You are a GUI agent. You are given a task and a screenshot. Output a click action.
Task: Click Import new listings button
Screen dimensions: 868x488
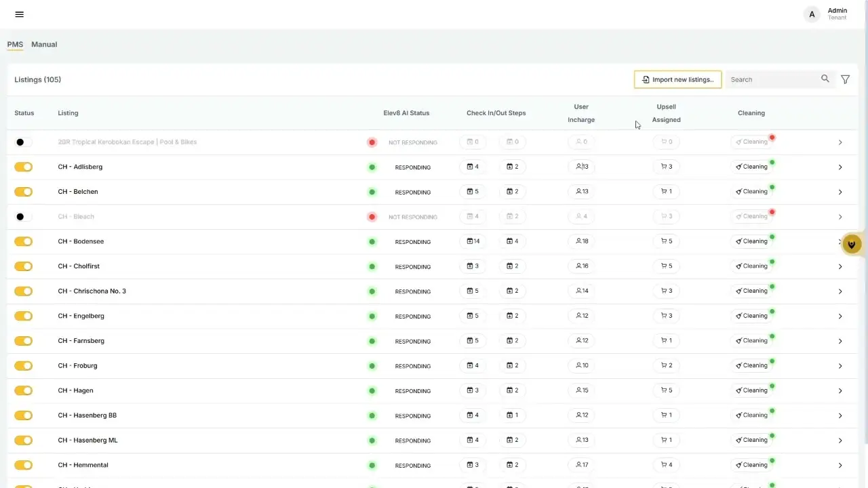pyautogui.click(x=677, y=79)
